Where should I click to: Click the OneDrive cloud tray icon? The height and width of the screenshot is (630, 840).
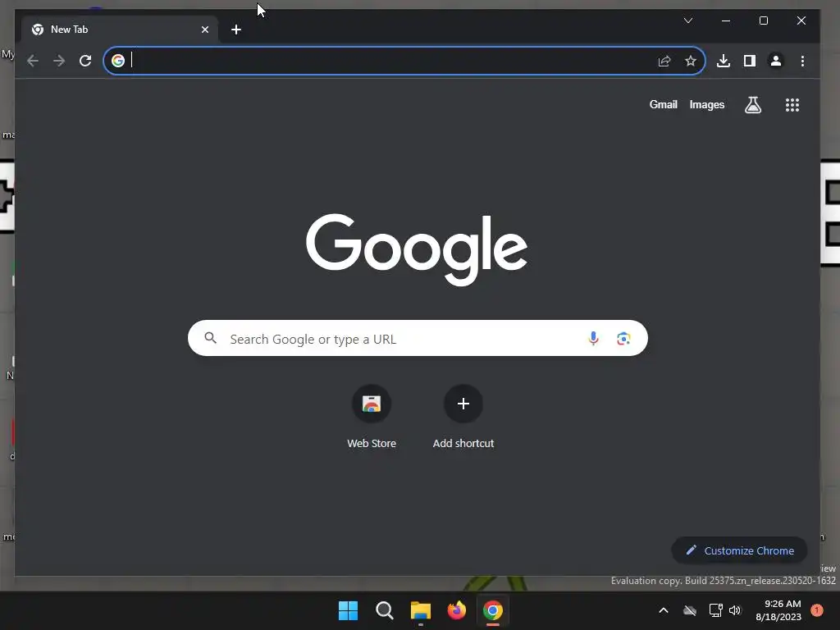690,610
